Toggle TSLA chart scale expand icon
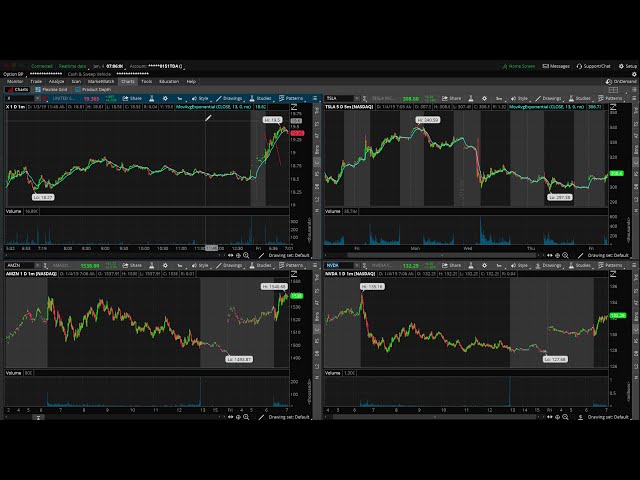This screenshot has height=480, width=640. (613, 107)
